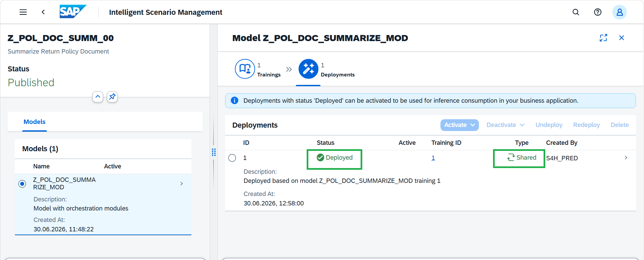
Task: Open the Training ID 1 link
Action: 433,158
